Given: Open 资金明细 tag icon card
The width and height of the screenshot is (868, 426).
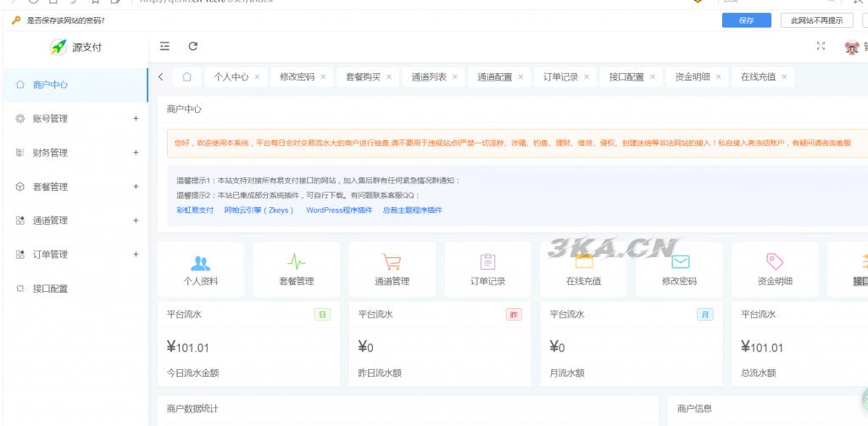Looking at the screenshot, I should pos(775,270).
